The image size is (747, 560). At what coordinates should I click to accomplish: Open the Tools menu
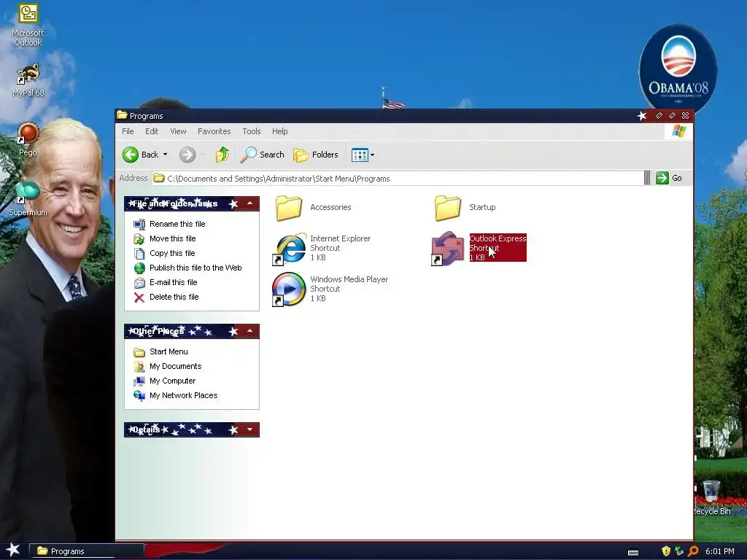tap(252, 131)
